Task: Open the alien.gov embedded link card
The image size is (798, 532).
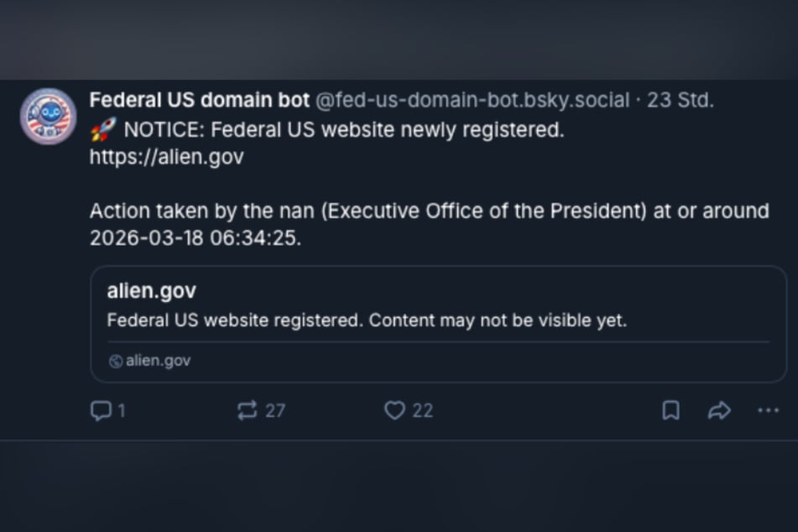Action: [436, 324]
